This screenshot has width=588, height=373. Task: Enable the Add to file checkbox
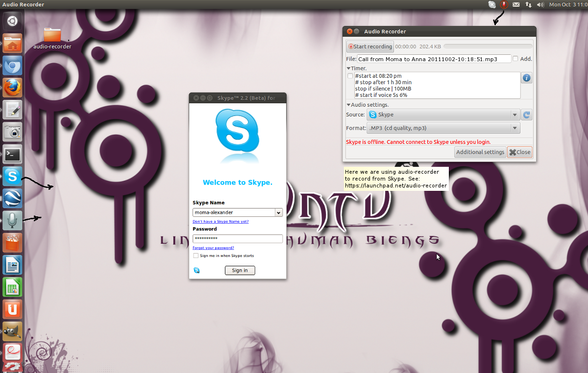[515, 59]
